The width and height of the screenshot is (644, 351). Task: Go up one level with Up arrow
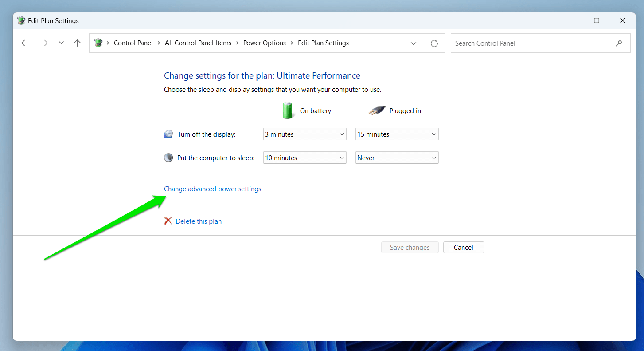[78, 43]
